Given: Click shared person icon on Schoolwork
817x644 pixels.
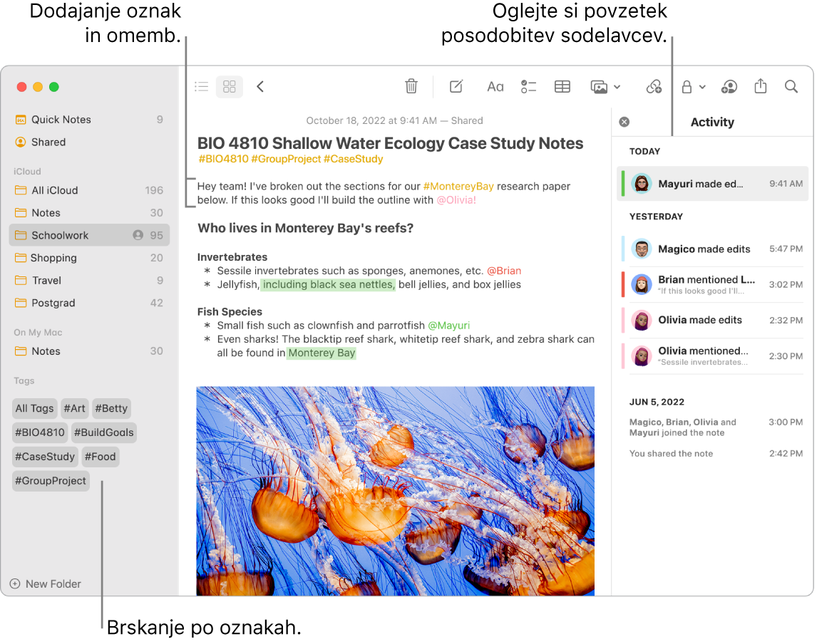Looking at the screenshot, I should coord(138,235).
